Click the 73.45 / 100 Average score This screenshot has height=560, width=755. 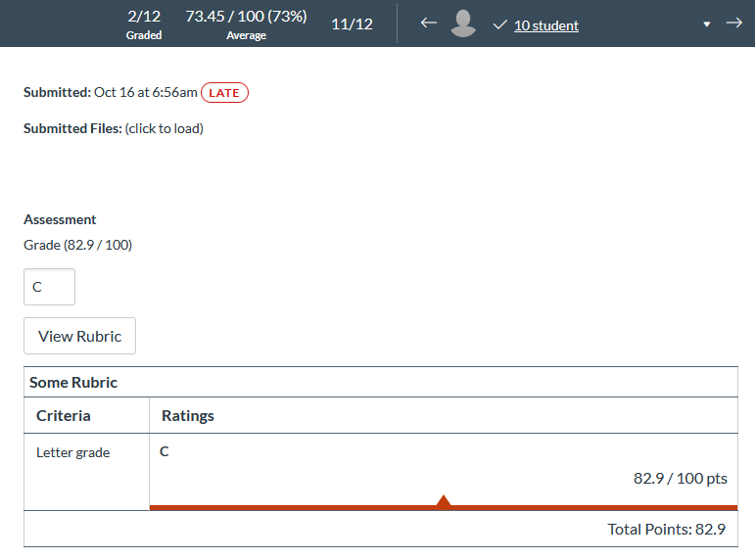point(246,24)
